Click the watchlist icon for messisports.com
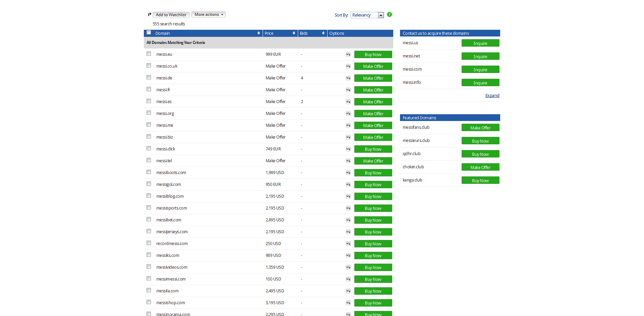 348,208
